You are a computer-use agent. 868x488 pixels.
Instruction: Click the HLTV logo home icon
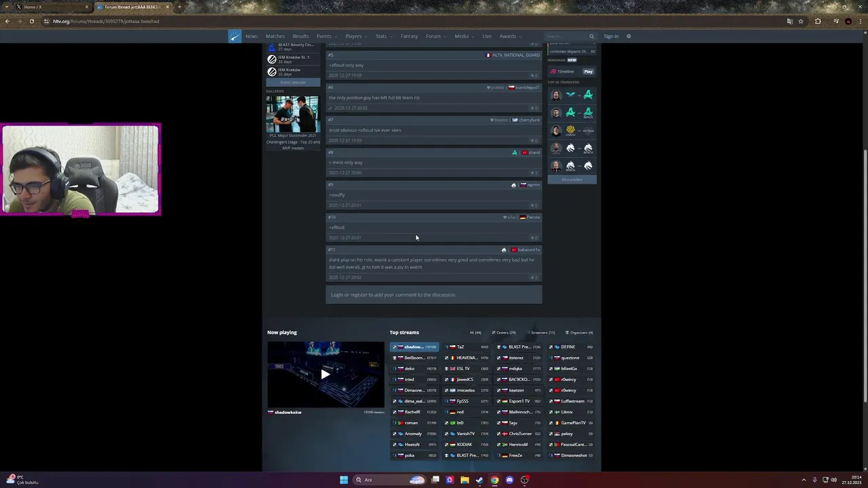(x=234, y=36)
